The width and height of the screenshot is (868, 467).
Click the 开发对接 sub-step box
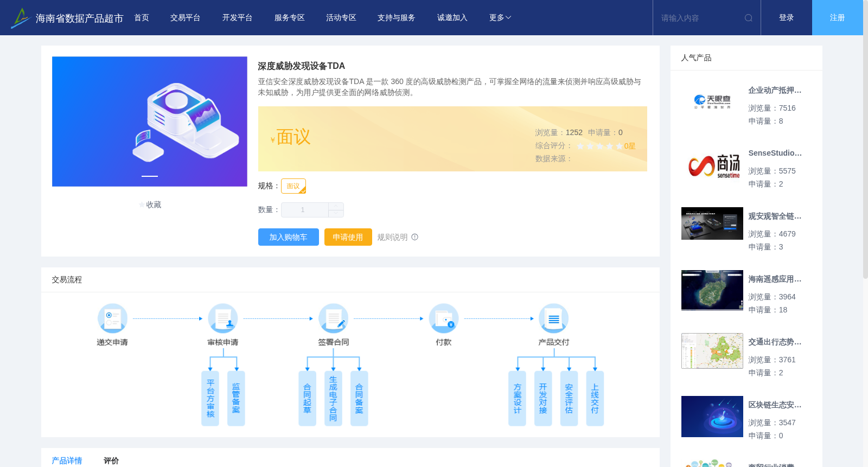543,399
